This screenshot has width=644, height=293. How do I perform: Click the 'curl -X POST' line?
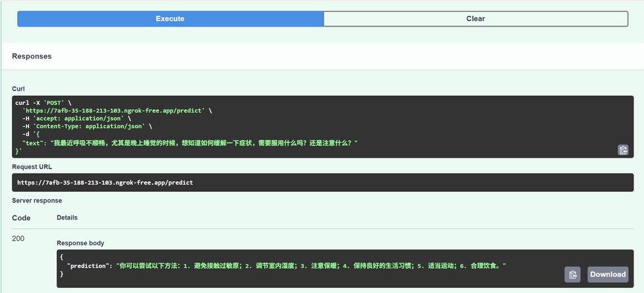click(43, 103)
